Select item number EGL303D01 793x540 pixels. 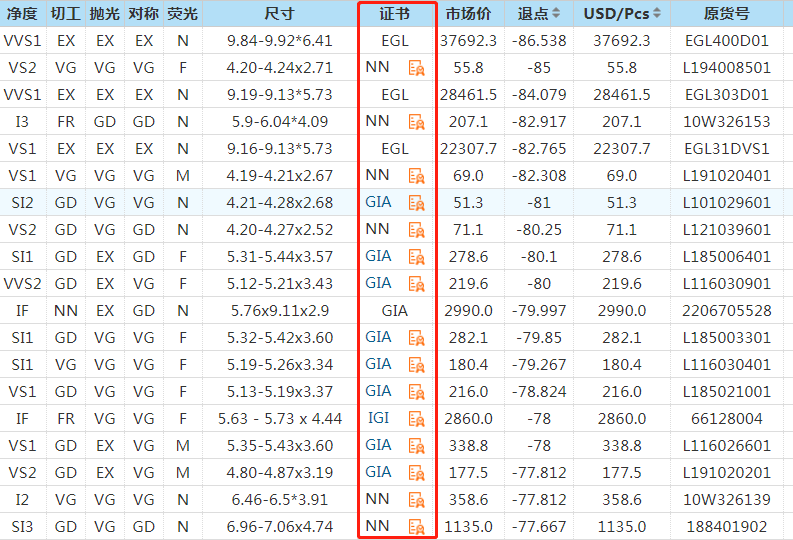click(x=726, y=95)
